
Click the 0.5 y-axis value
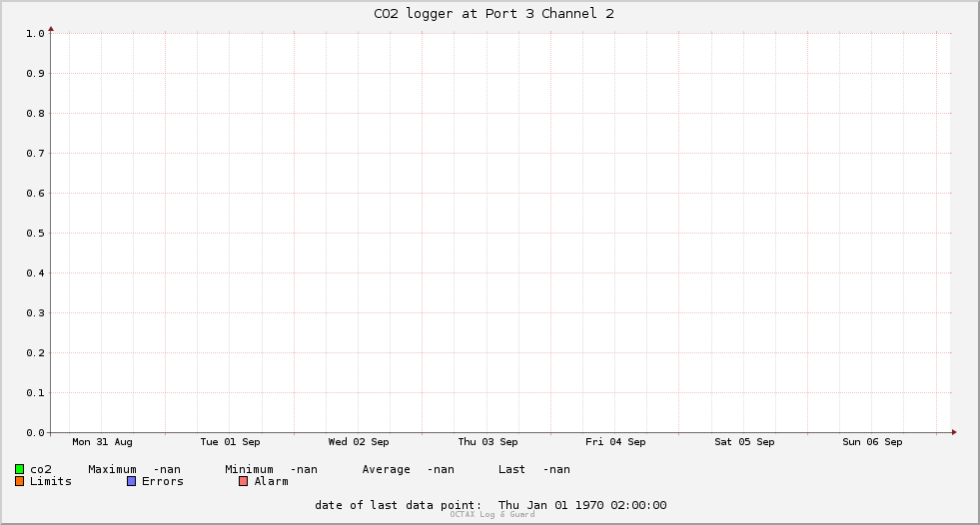point(35,234)
